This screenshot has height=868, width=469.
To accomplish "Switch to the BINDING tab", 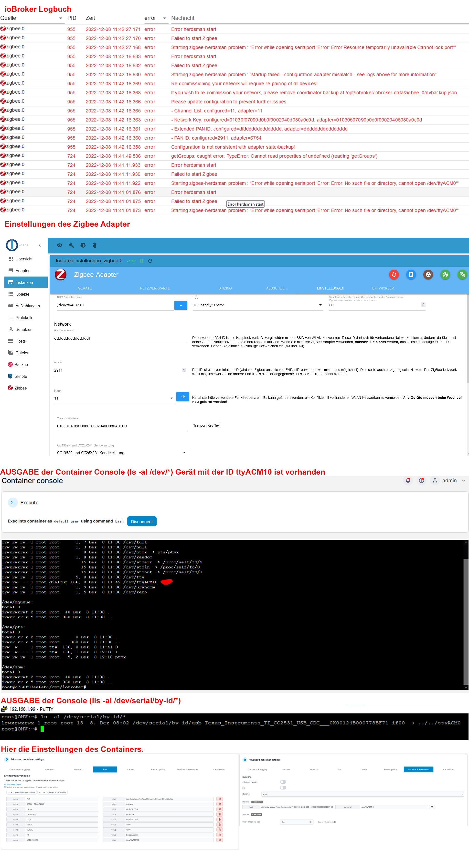I will pos(225,289).
